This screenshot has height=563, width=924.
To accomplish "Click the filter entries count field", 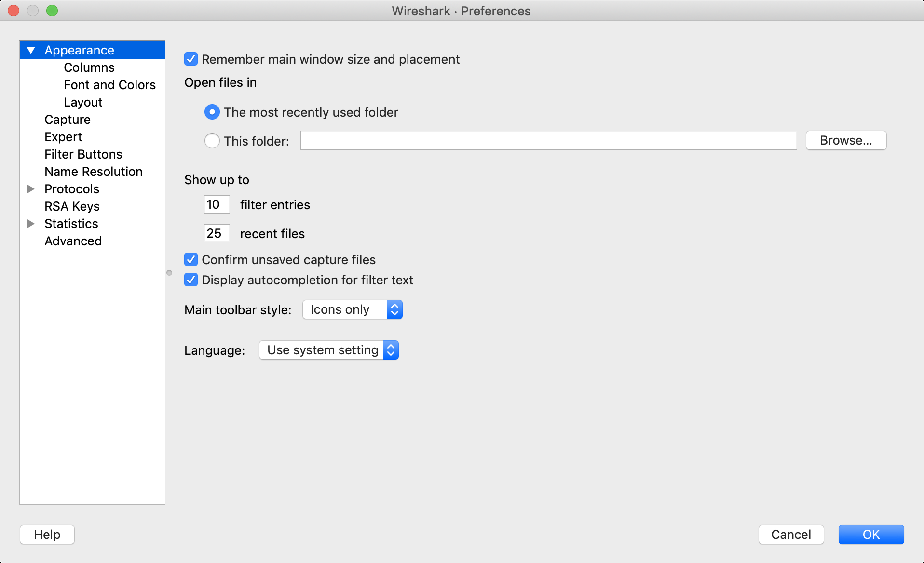I will click(x=217, y=204).
